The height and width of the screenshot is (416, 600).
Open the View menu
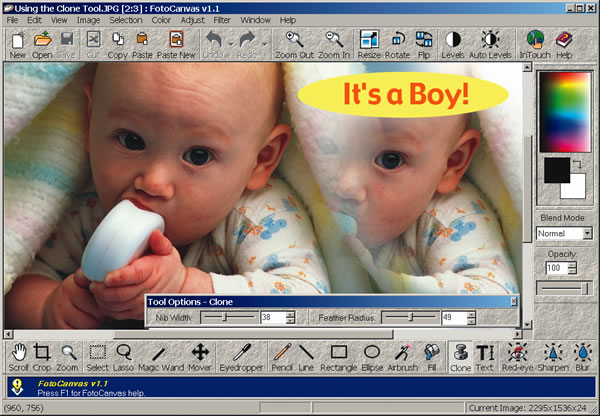tap(59, 20)
